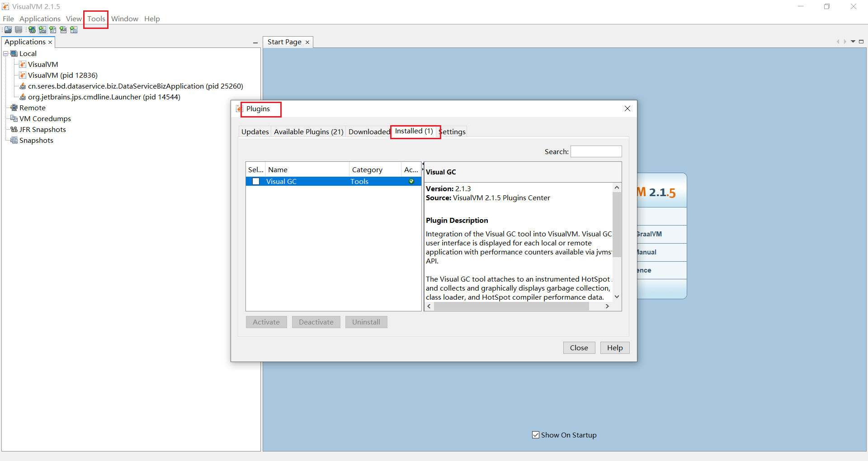Sort plugins by the Name column header

(x=307, y=169)
